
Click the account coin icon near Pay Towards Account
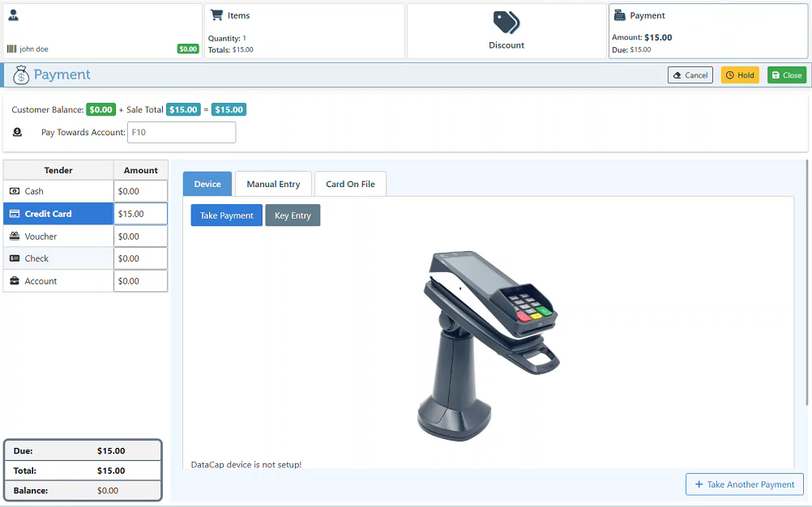point(17,133)
